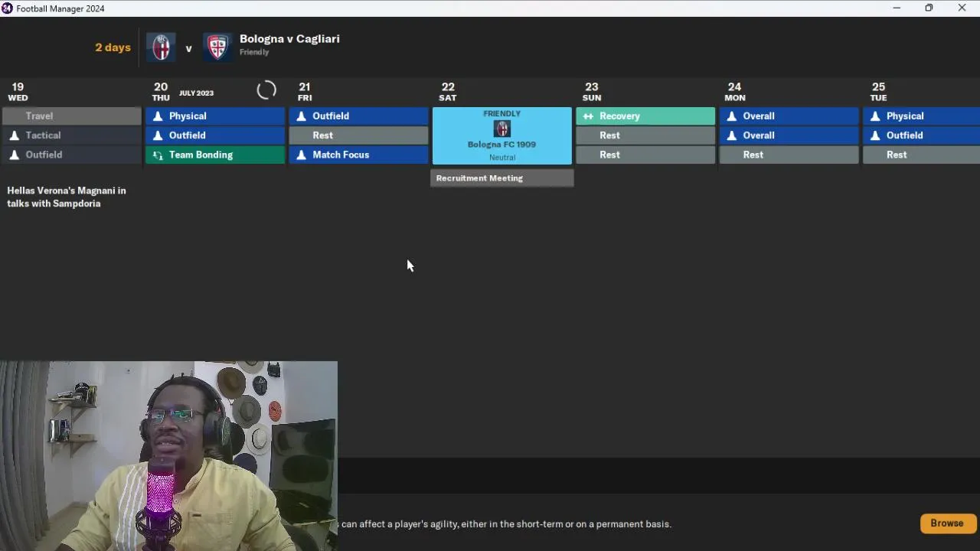Select Sunday 23 third slot Rest

[645, 155]
